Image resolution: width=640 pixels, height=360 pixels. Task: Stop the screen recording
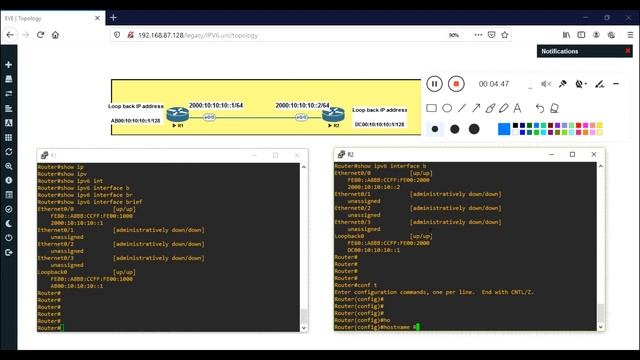point(456,84)
